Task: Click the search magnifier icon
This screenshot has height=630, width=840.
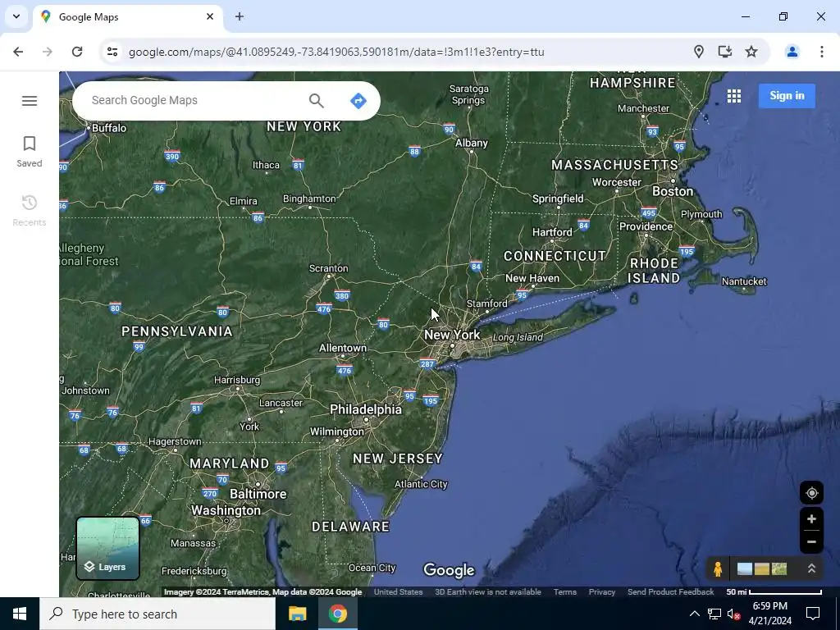Action: coord(316,100)
